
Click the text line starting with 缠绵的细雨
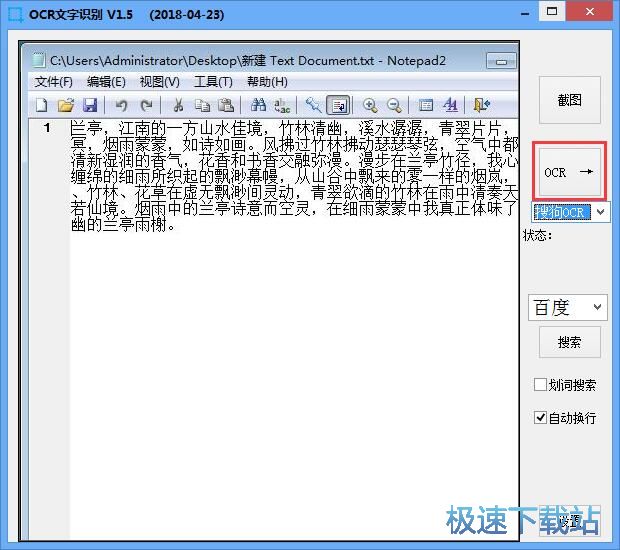point(294,177)
